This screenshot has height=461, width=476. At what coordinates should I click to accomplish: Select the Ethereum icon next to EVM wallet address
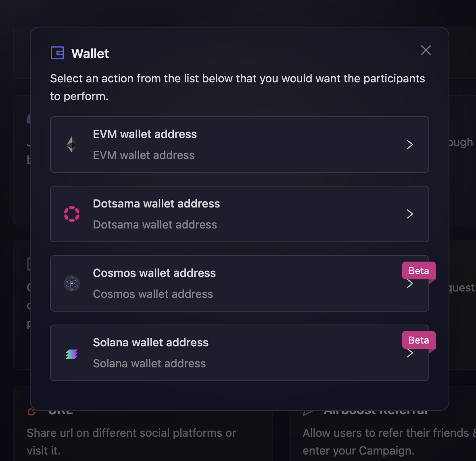pyautogui.click(x=72, y=144)
